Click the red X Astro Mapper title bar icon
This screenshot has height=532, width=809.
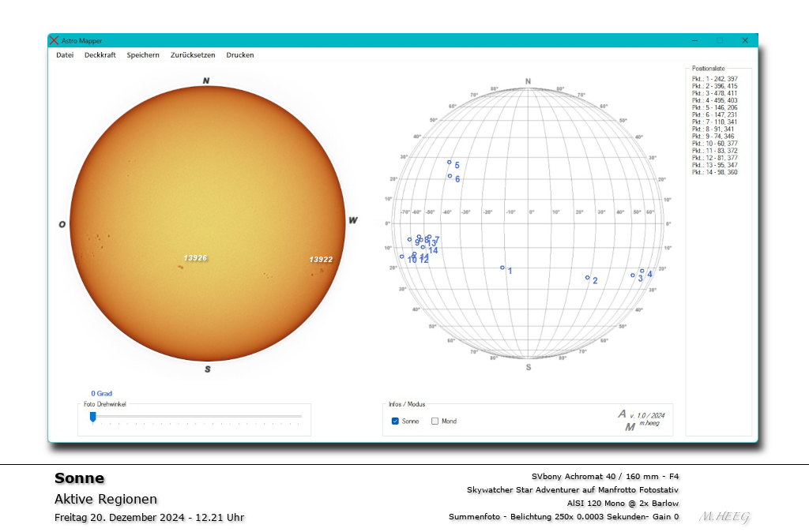[54, 40]
